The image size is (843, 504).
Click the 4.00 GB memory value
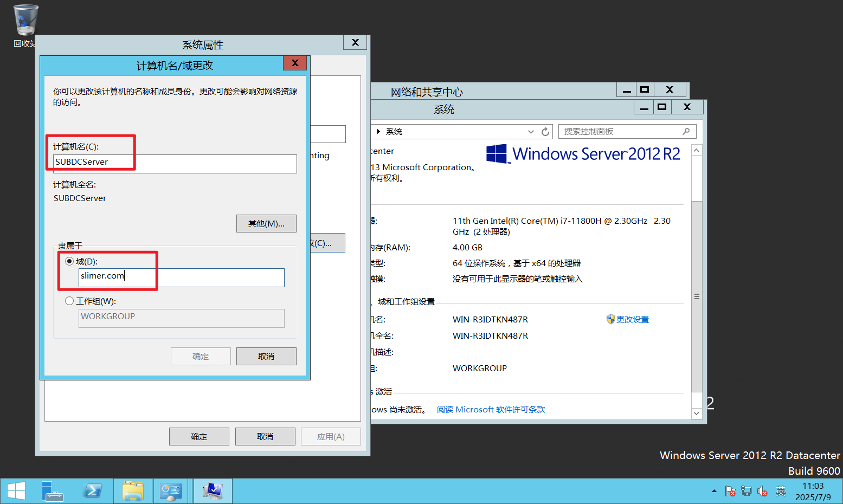[467, 247]
